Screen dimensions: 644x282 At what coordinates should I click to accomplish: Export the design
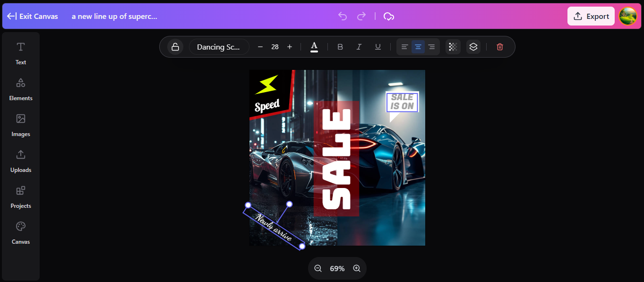point(591,16)
